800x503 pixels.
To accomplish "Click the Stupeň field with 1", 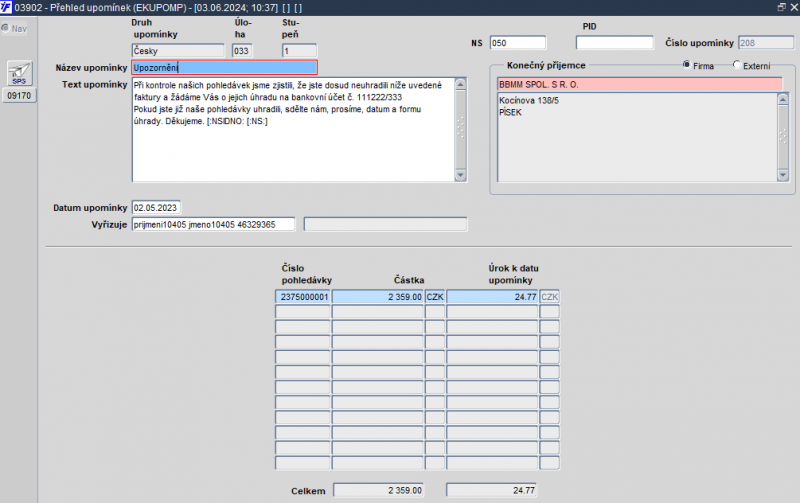I will pyautogui.click(x=299, y=51).
